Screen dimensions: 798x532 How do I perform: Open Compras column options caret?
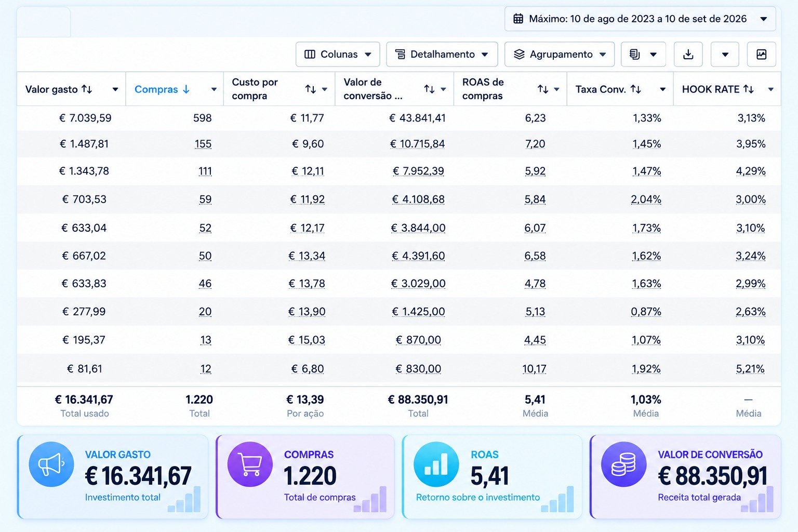pyautogui.click(x=214, y=89)
